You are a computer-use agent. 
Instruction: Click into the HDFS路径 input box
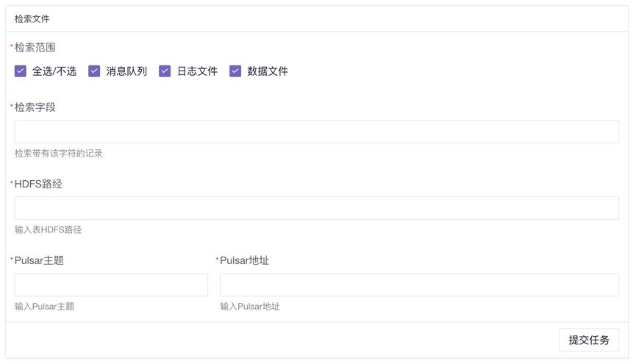click(316, 208)
